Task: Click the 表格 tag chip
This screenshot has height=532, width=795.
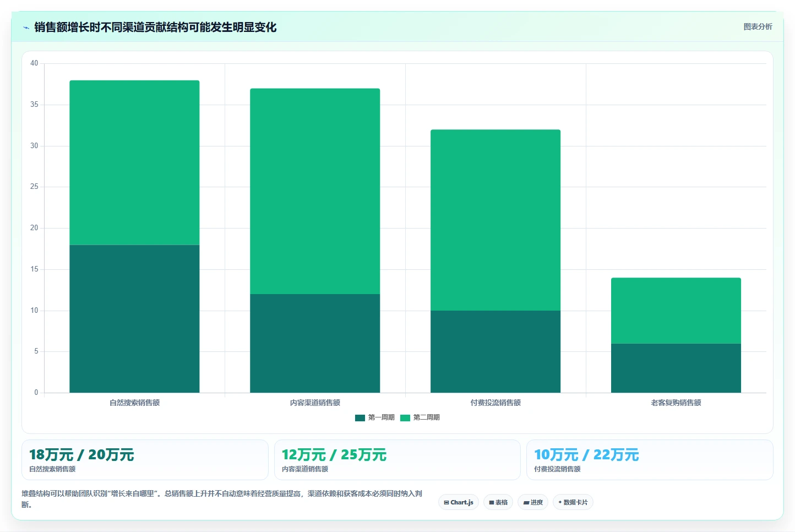Action: [x=498, y=502]
